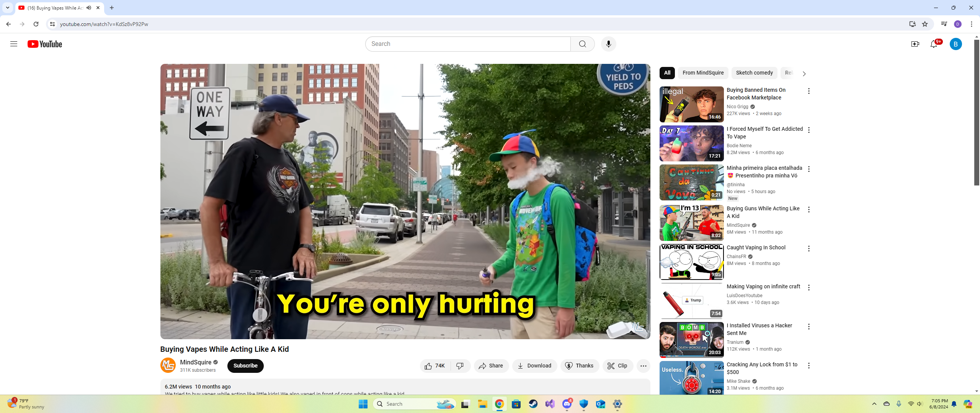Click the voice search microphone icon
The image size is (980, 413).
[608, 44]
